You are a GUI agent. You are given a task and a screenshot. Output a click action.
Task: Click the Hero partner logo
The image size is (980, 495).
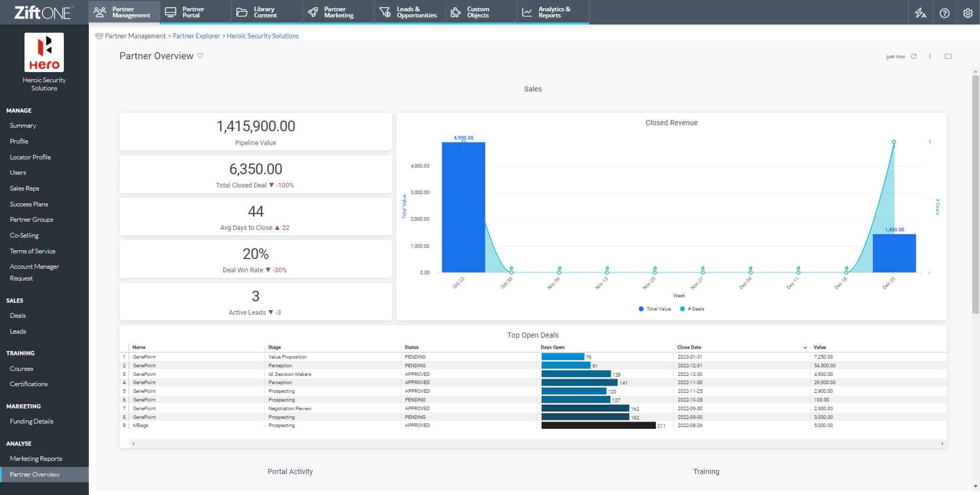tap(44, 53)
